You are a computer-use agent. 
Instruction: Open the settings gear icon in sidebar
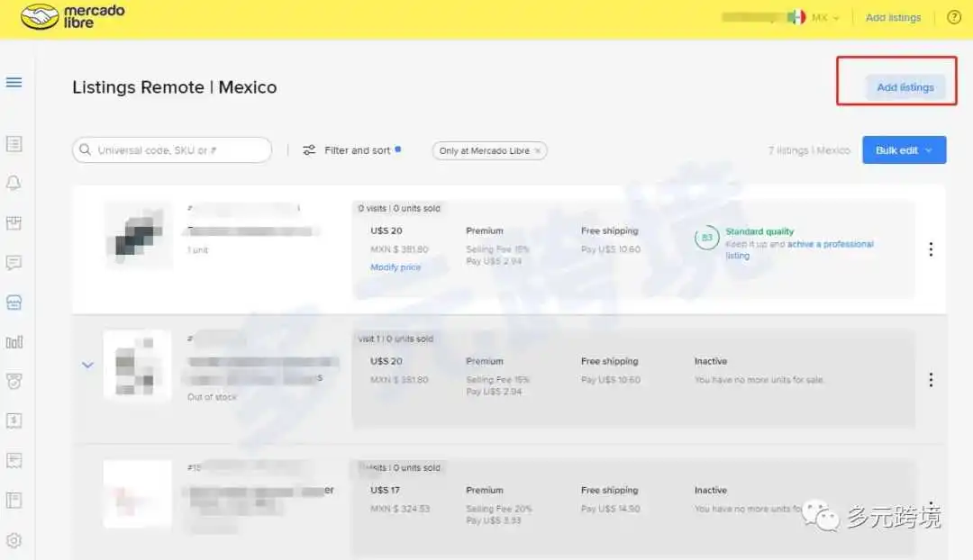[x=14, y=540]
